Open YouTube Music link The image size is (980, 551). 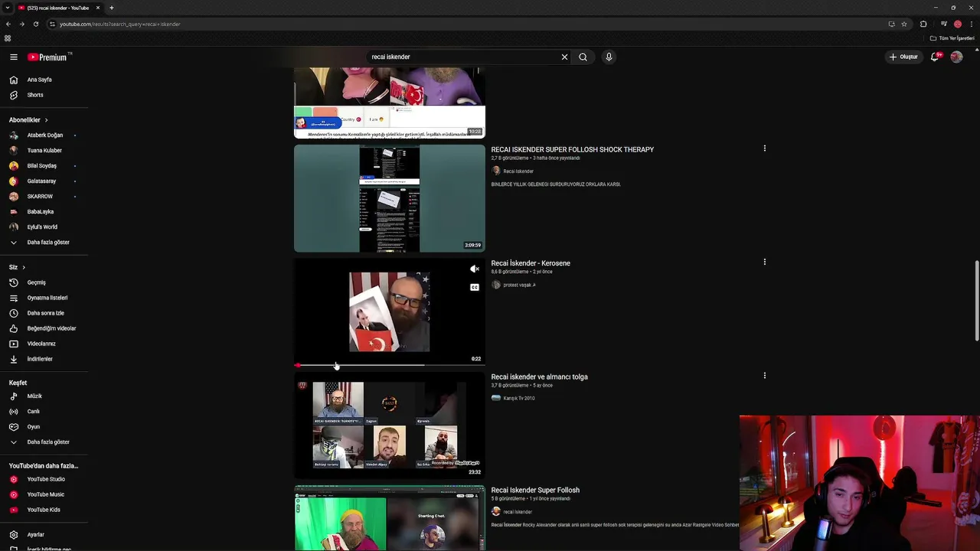pos(46,494)
